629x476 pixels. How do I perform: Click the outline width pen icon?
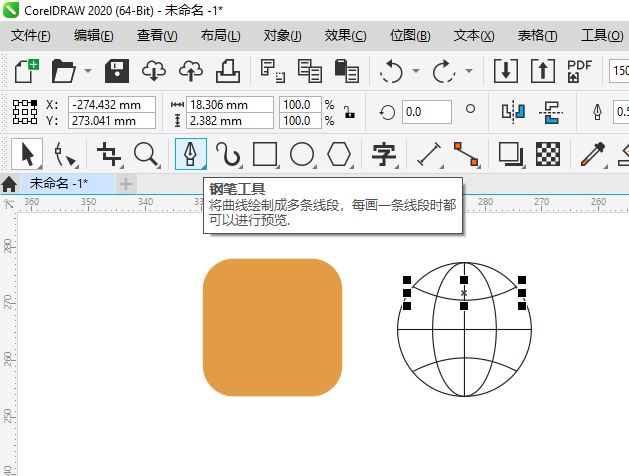pos(597,112)
